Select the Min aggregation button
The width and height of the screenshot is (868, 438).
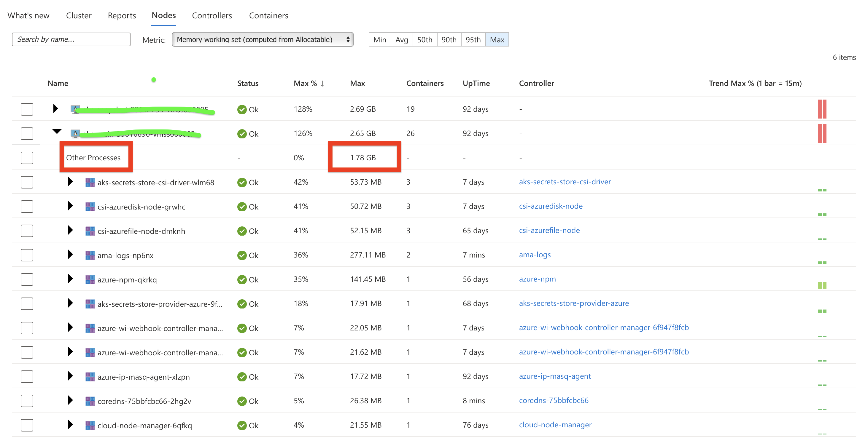pos(380,39)
